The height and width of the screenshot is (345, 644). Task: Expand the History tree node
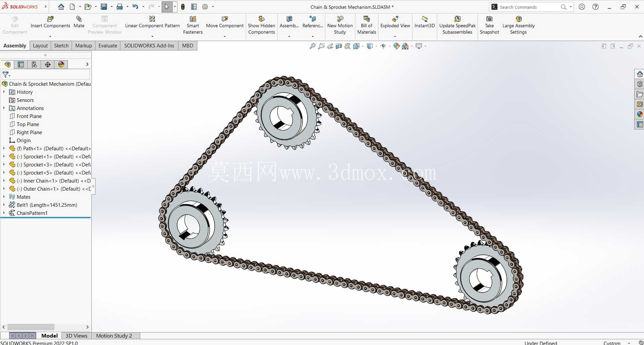point(4,92)
